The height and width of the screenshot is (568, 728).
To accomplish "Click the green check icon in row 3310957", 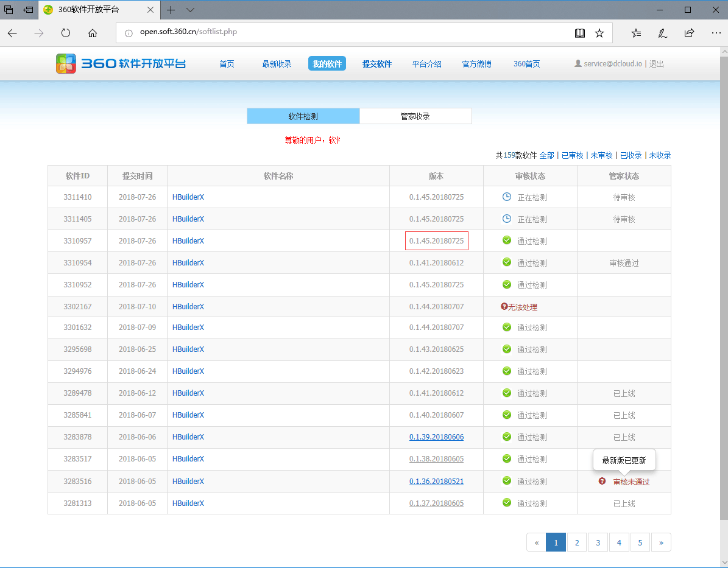I will click(506, 240).
